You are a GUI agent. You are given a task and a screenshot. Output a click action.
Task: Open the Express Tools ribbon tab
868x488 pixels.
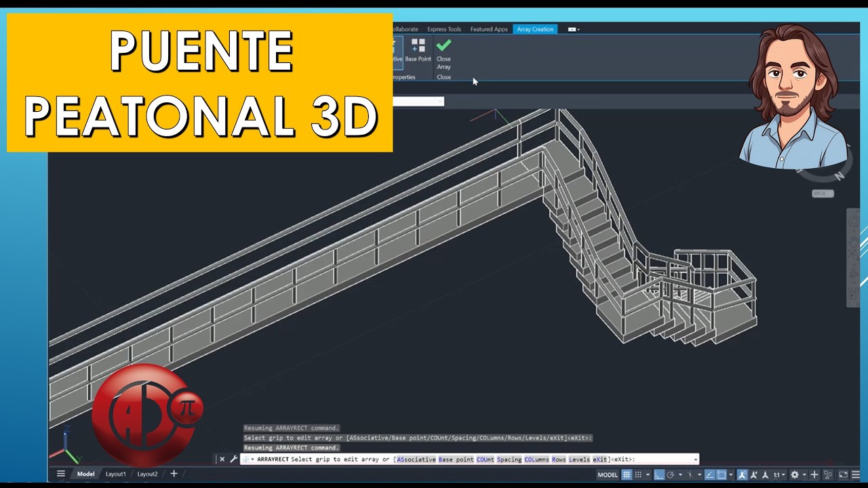444,29
